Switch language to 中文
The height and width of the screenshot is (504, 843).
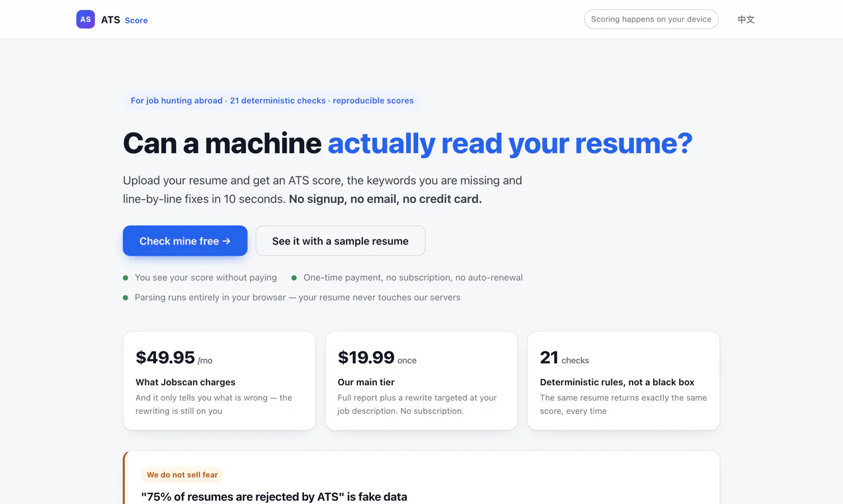(746, 19)
